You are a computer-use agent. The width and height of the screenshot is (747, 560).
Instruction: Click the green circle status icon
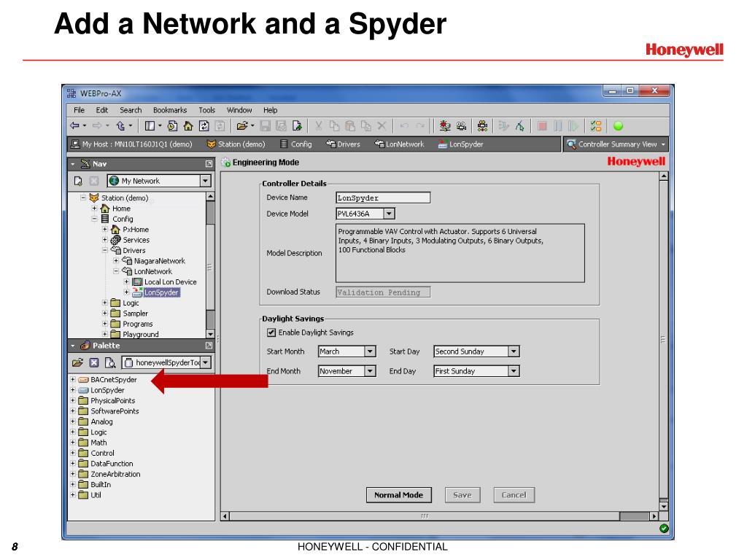point(618,125)
